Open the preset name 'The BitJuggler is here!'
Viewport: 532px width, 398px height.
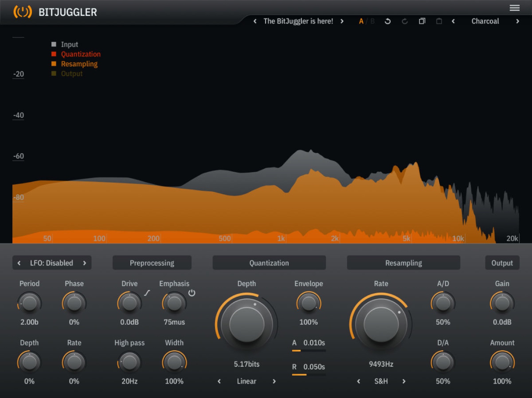pyautogui.click(x=298, y=21)
